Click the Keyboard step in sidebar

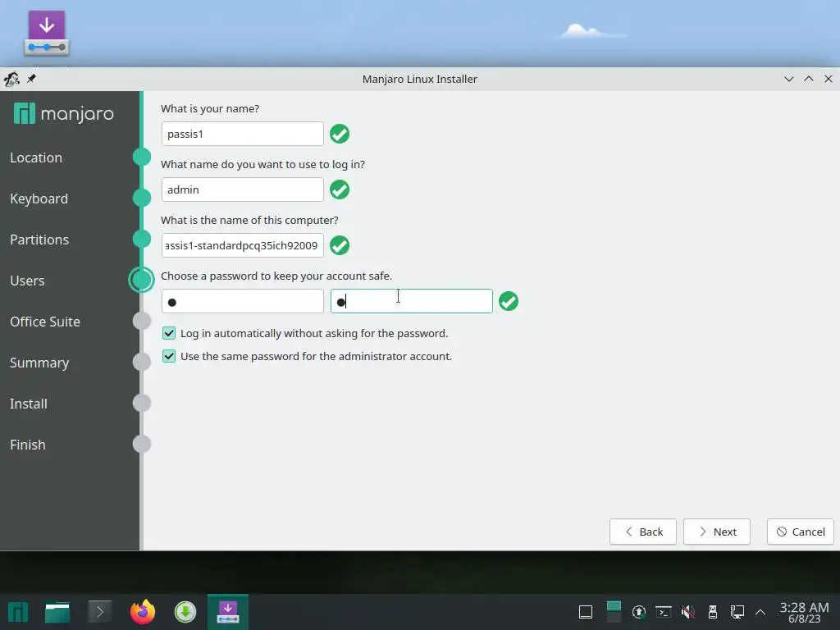pos(39,199)
